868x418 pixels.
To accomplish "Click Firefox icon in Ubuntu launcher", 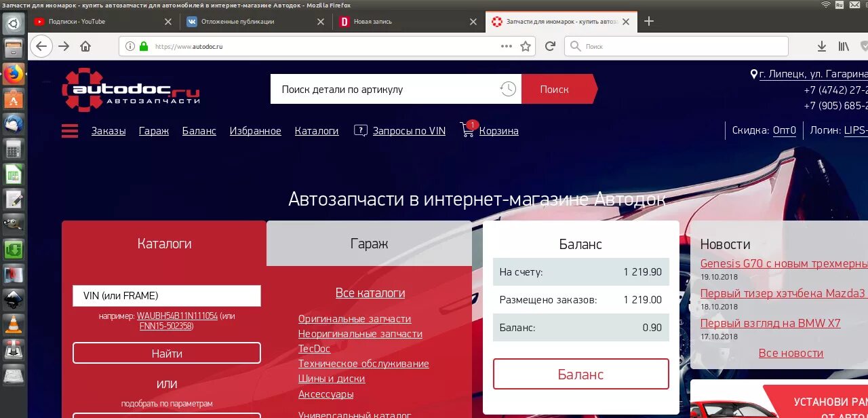I will [14, 74].
